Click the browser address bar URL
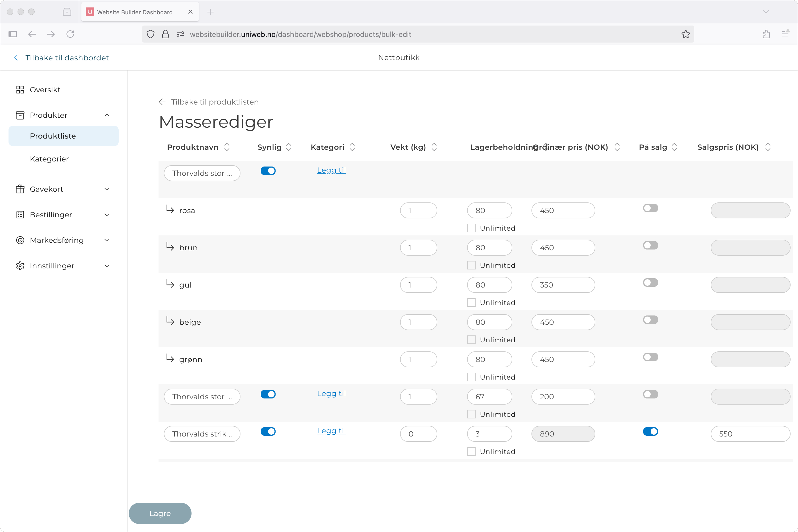 pyautogui.click(x=300, y=34)
